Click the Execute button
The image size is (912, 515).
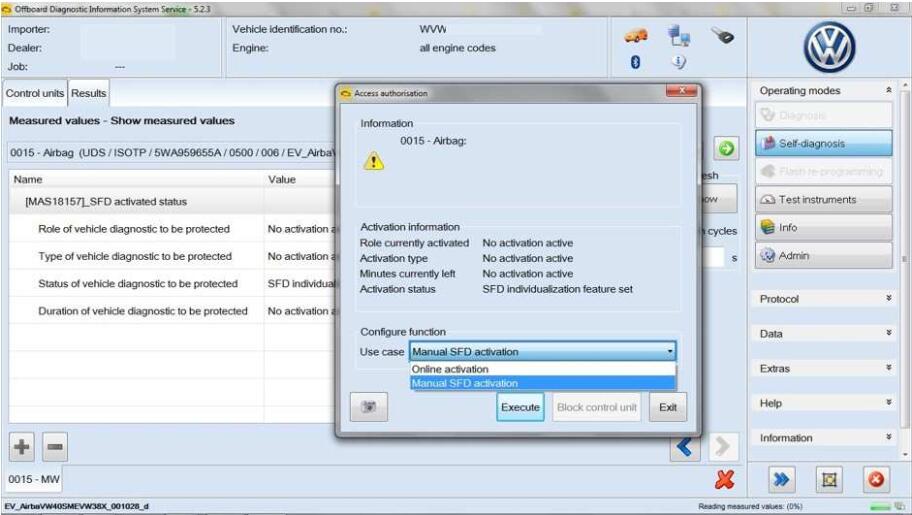point(520,407)
